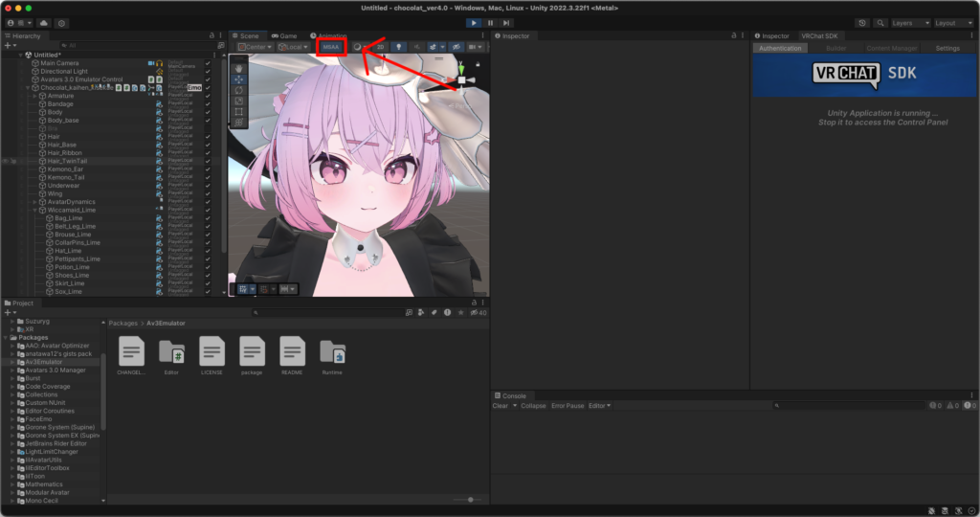980x517 pixels.
Task: Toggle 2D view mode in the Scene toolbar
Action: tap(380, 46)
